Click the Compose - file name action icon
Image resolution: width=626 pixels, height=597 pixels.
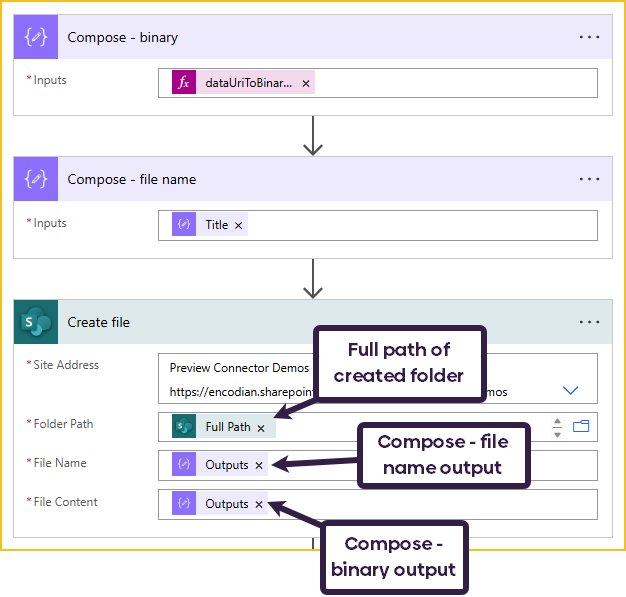(x=36, y=179)
